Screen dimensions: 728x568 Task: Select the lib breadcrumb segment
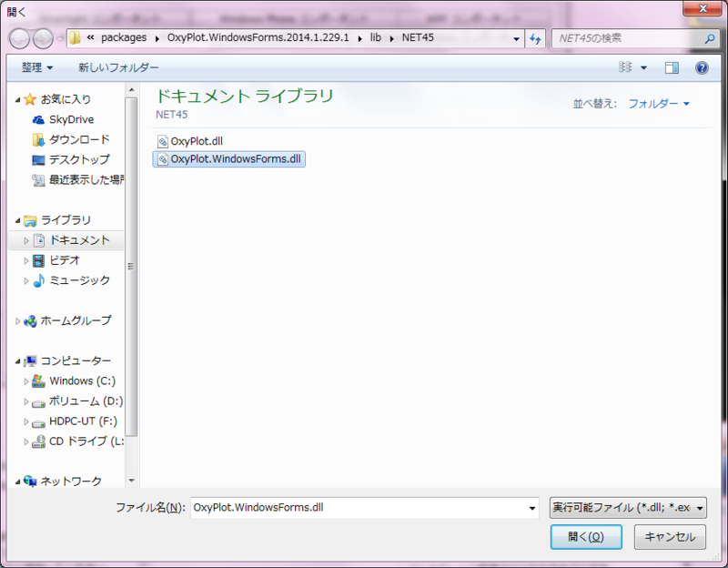pos(375,37)
